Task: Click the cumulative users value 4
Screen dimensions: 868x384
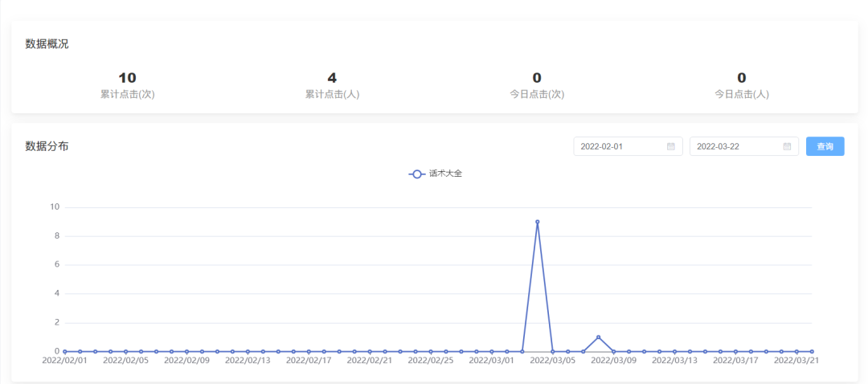Action: click(332, 78)
